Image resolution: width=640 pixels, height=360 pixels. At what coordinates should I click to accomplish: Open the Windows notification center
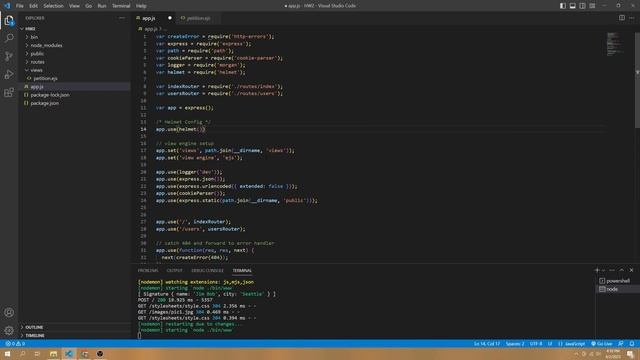click(x=631, y=354)
